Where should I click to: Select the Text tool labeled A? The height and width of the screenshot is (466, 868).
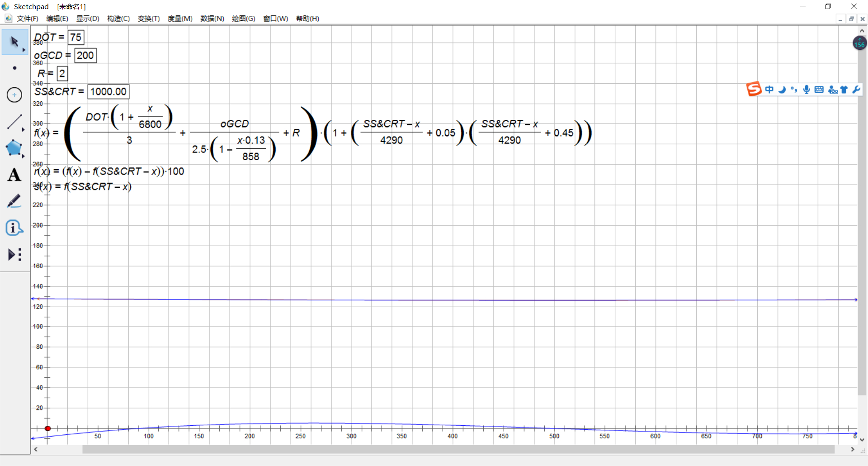click(x=14, y=175)
